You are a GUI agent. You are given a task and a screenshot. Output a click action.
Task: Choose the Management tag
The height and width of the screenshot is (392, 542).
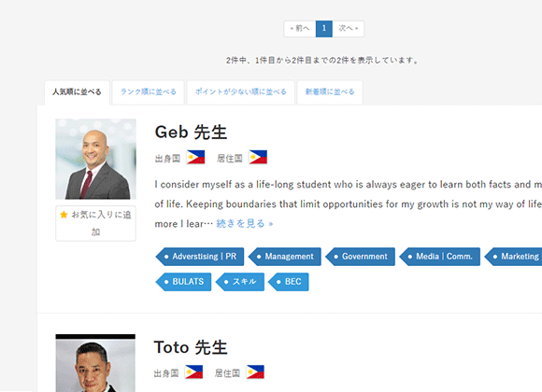(x=285, y=257)
